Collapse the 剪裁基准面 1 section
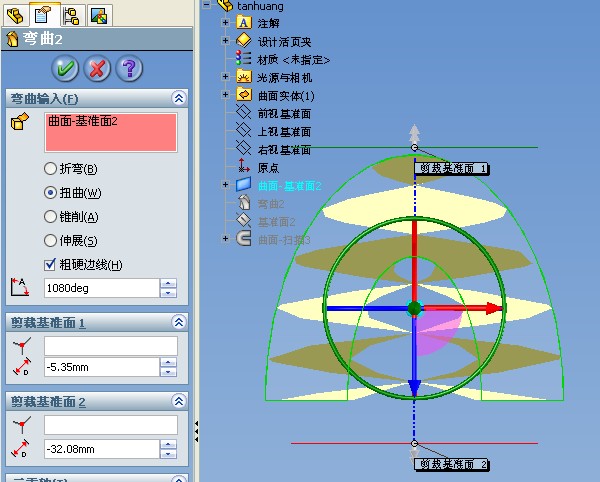 tap(179, 322)
